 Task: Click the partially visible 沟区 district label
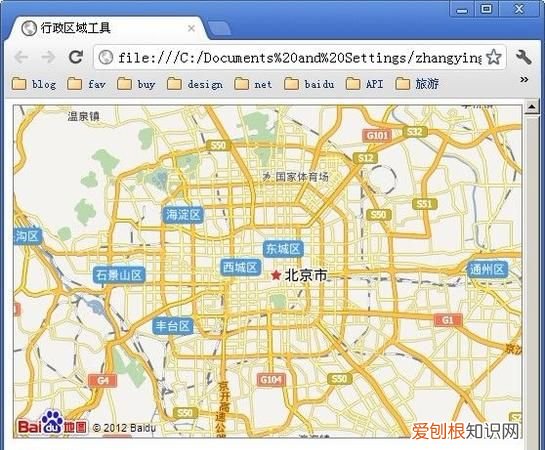tap(28, 236)
